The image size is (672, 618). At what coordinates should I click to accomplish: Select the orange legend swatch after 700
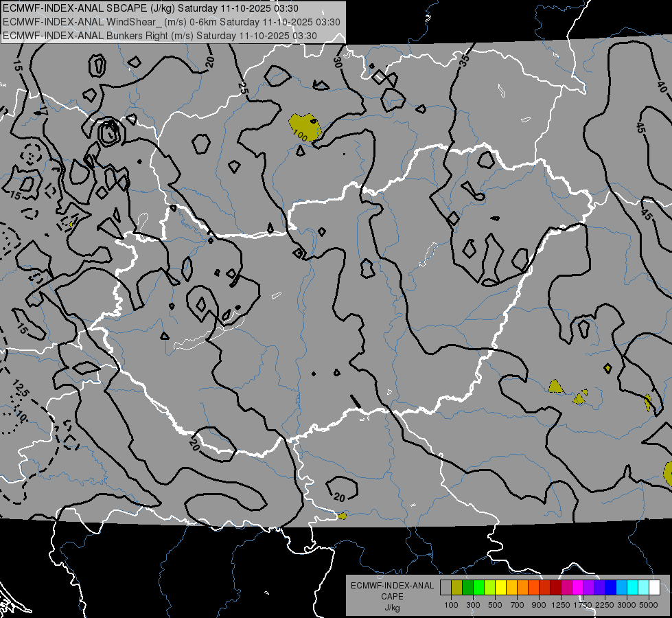523,588
